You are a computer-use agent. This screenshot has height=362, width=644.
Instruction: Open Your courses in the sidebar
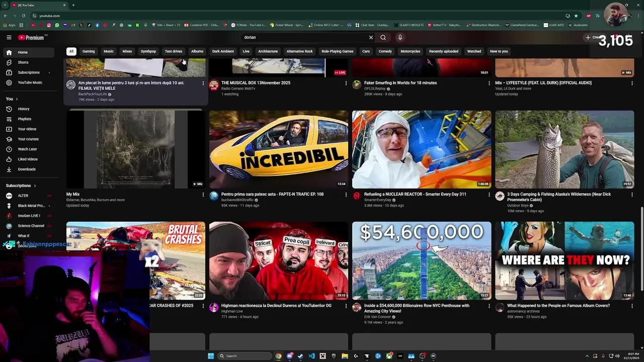point(29,139)
